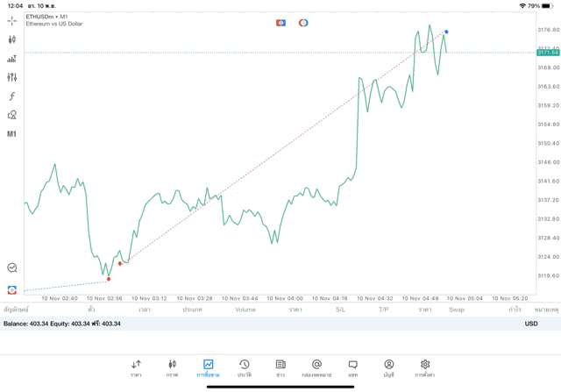Screen dimensions: 561x392
Task: Switch to the chart (กราฟ) tab
Action: (x=172, y=368)
